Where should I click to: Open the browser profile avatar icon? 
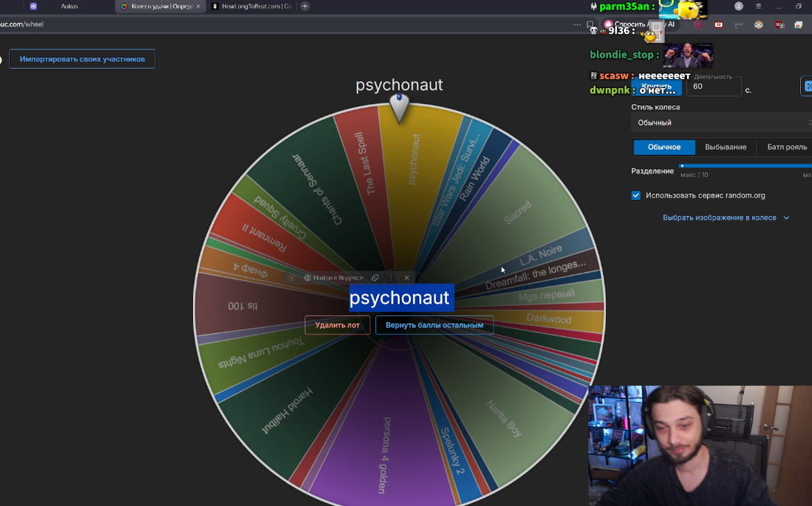point(739,6)
